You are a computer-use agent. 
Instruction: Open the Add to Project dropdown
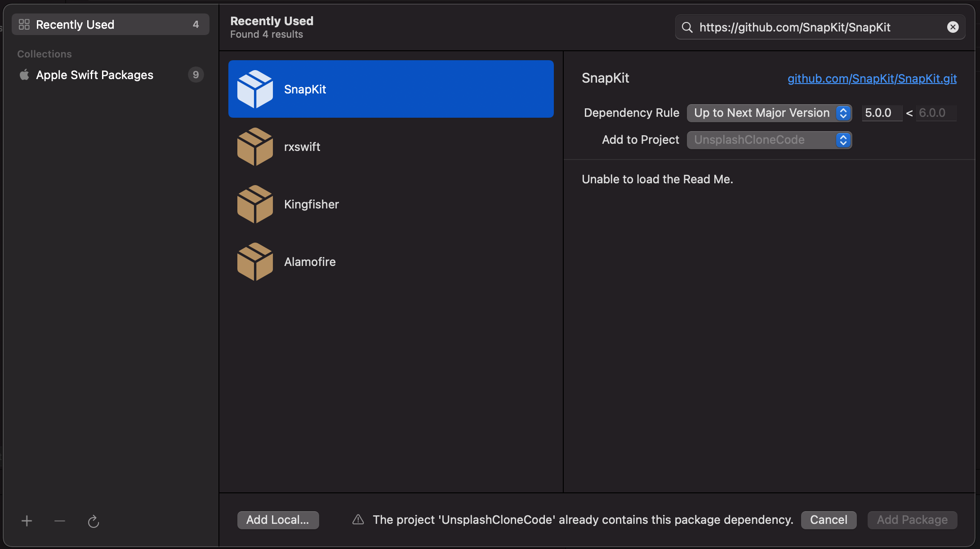click(x=769, y=140)
